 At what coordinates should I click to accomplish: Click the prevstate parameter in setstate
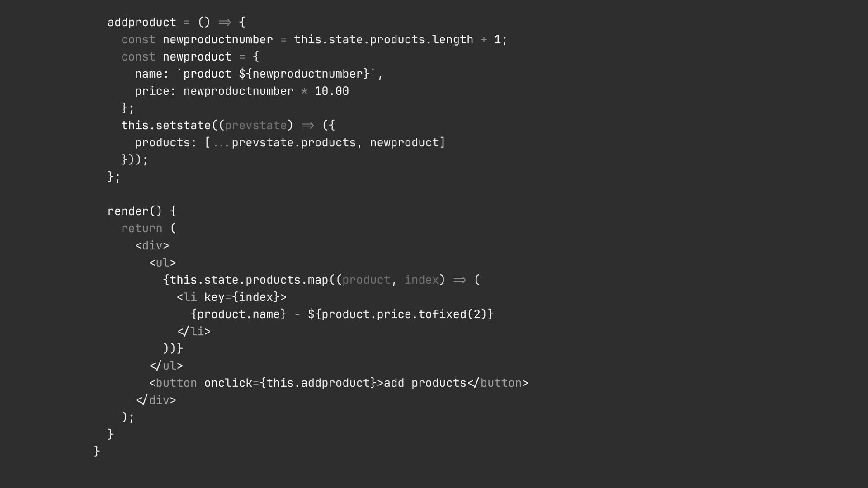(255, 125)
